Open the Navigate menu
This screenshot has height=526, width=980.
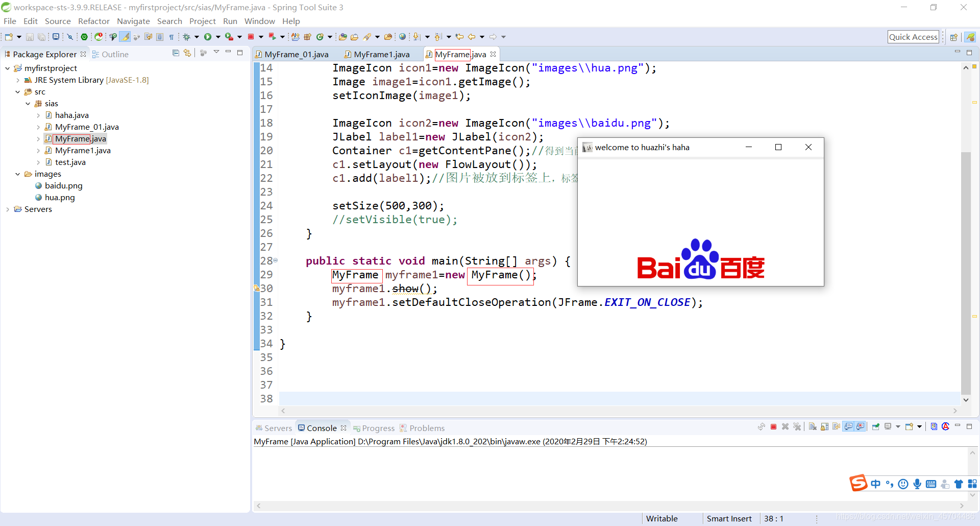click(x=133, y=21)
